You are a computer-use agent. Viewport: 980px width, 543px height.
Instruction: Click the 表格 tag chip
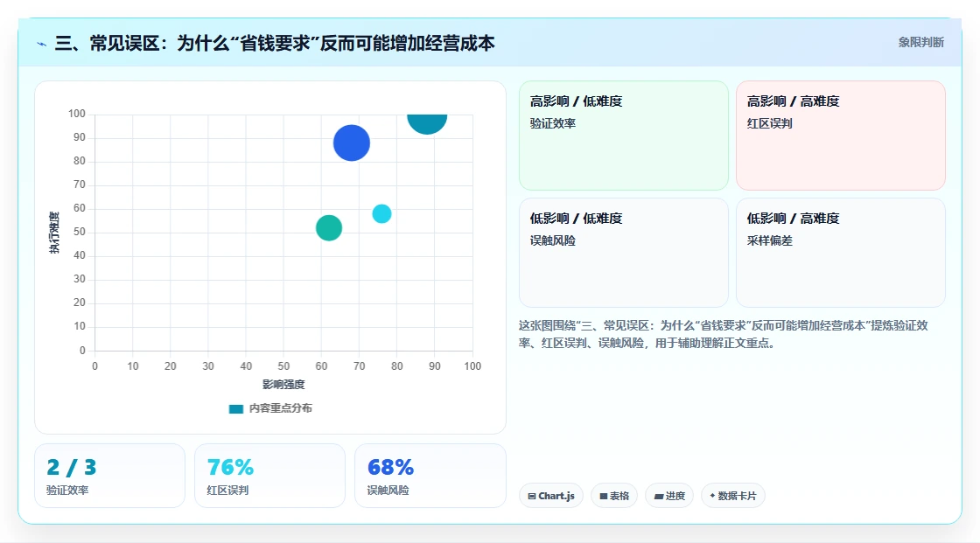(x=614, y=496)
